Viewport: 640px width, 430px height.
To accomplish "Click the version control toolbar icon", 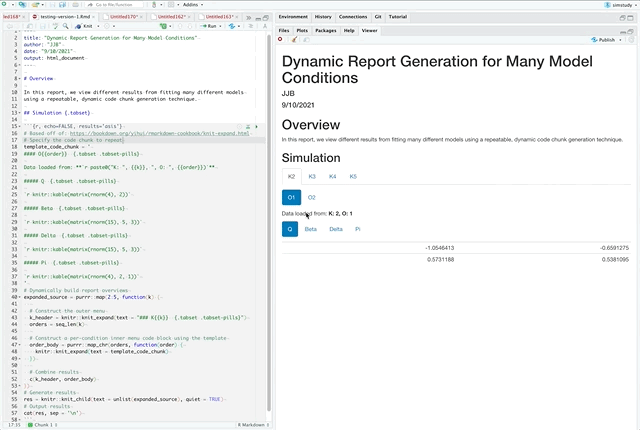I will click(154, 4).
